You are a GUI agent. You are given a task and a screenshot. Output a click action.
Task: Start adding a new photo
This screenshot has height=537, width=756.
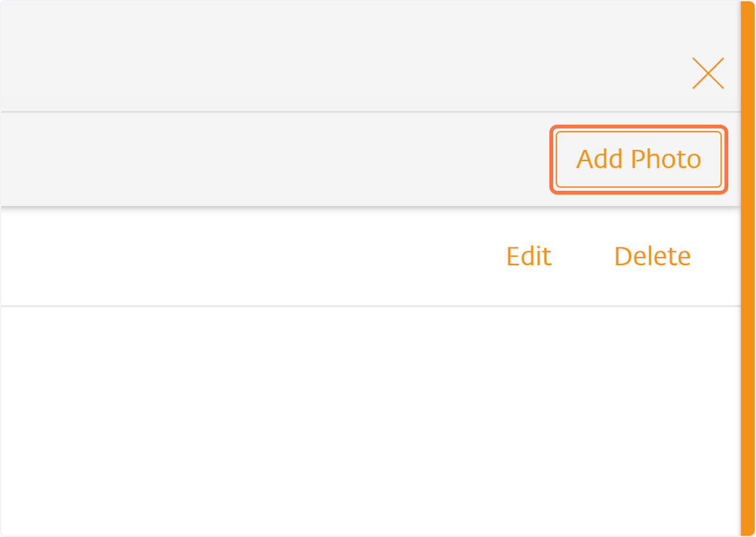coord(639,159)
